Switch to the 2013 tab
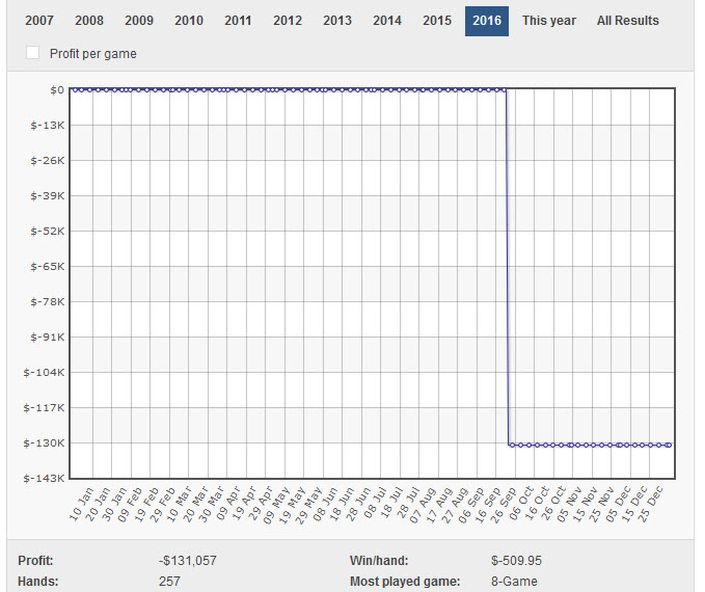 point(338,21)
